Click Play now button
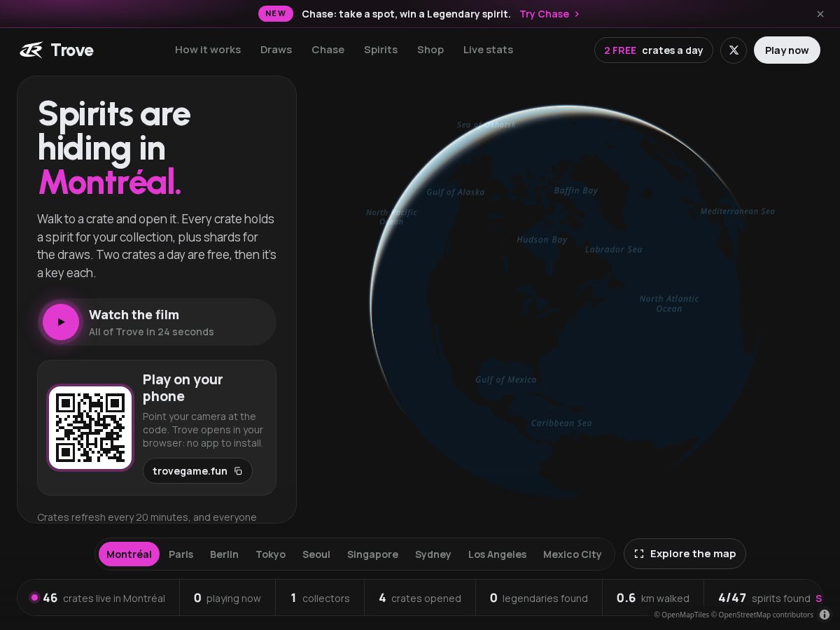 point(787,50)
